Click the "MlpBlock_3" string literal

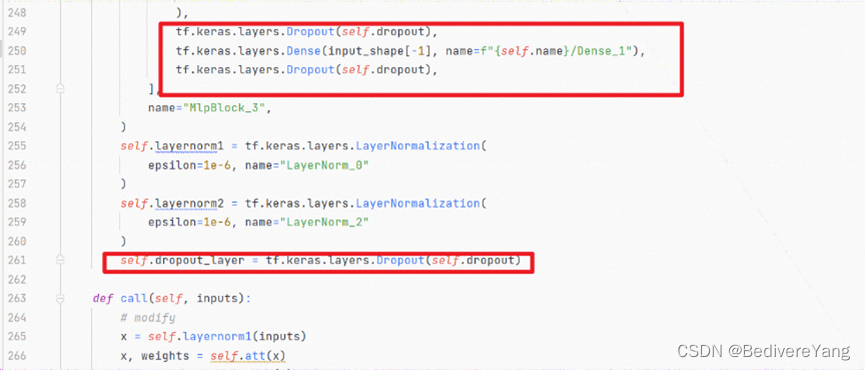click(225, 108)
